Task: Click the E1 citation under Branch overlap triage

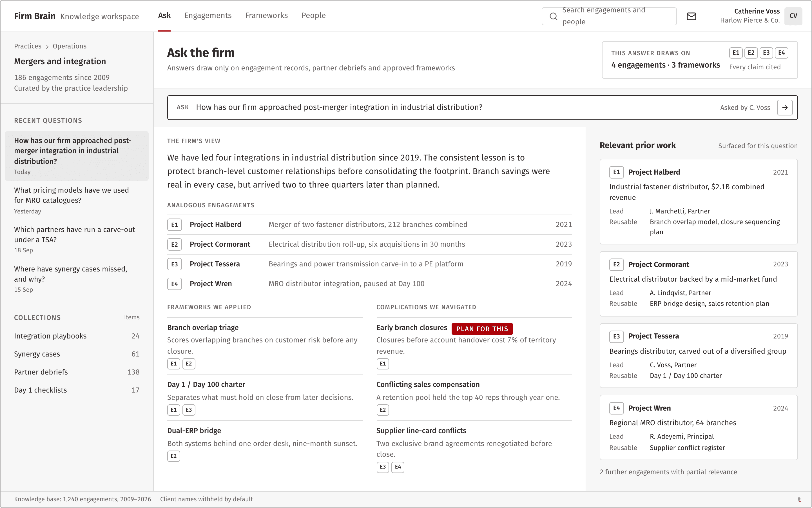Action: 174,364
